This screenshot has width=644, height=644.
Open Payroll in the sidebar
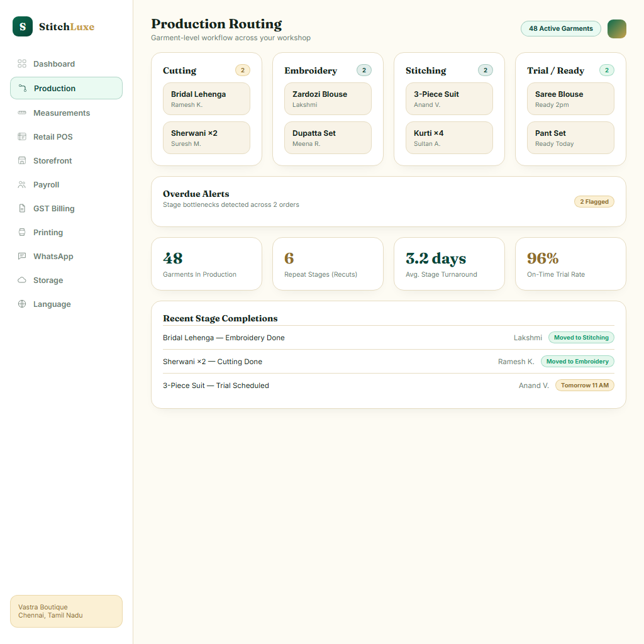pos(66,184)
